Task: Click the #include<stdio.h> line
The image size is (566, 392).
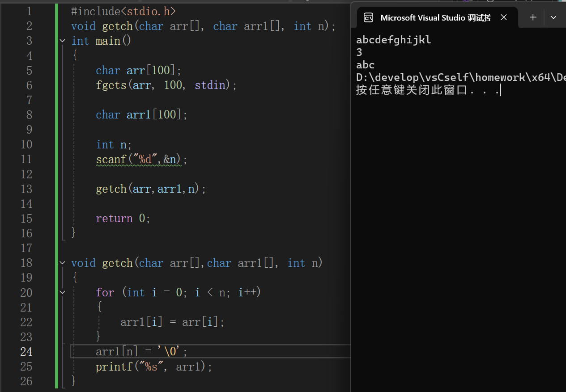Action: (x=123, y=11)
